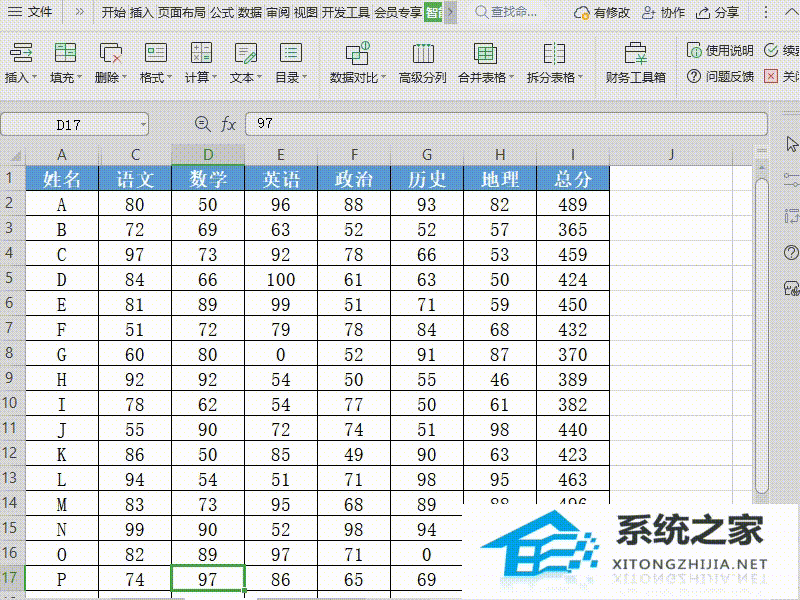
Task: Open the Name Box dropdown arrow
Action: click(143, 124)
